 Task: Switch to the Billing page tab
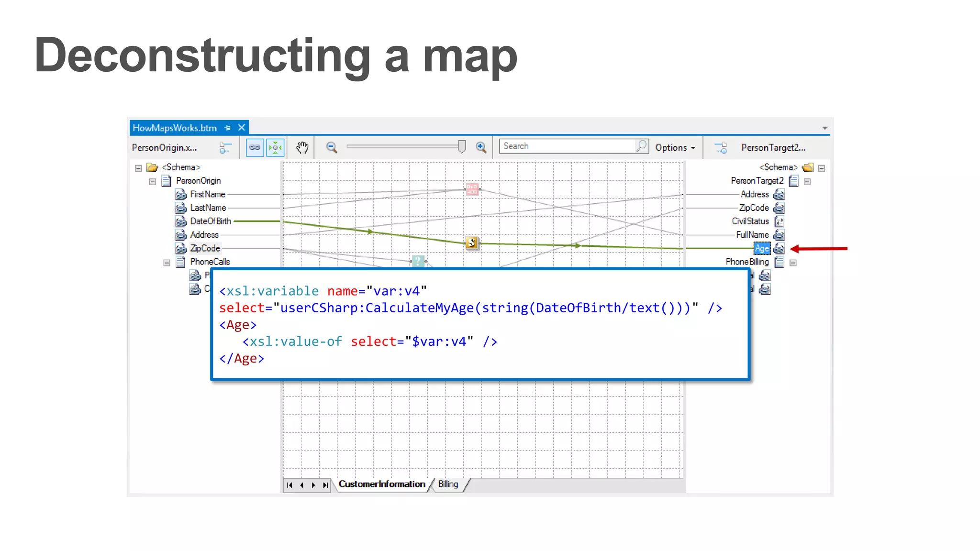(448, 484)
